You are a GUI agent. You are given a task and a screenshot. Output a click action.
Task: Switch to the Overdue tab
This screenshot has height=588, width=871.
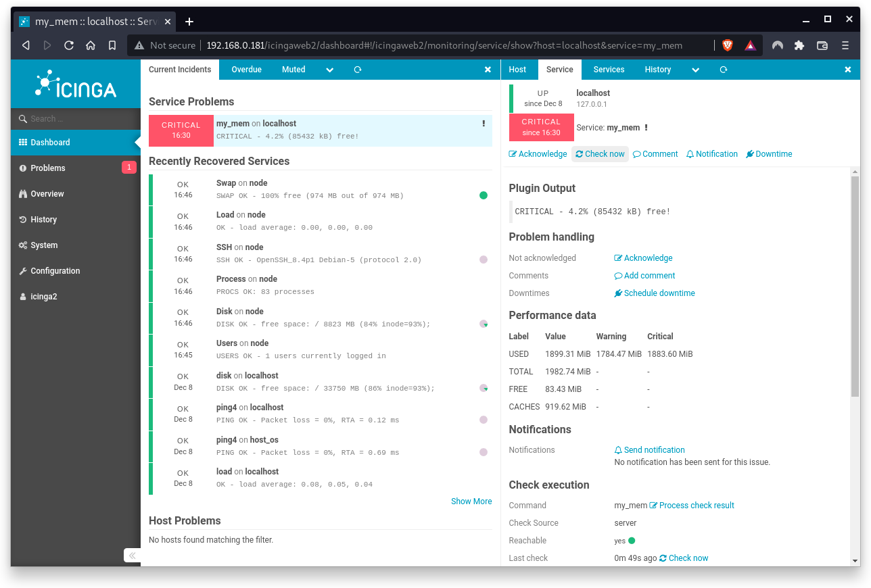click(x=246, y=69)
